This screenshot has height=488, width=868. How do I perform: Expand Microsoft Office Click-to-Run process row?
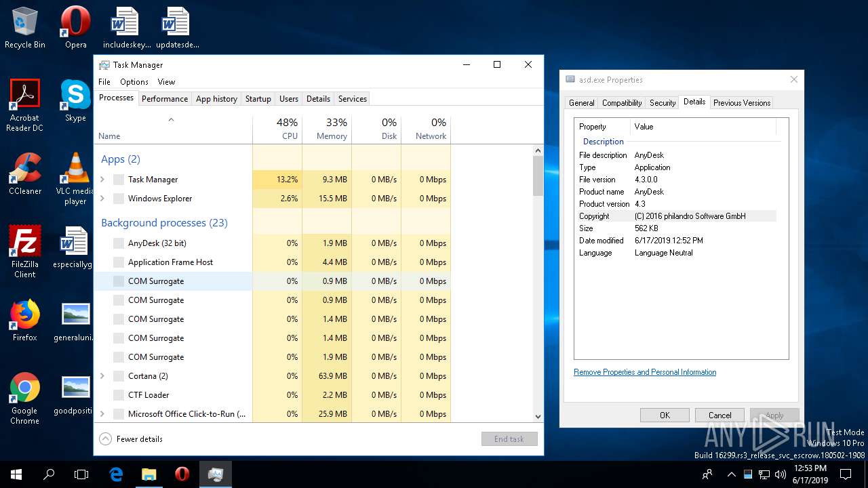point(102,414)
